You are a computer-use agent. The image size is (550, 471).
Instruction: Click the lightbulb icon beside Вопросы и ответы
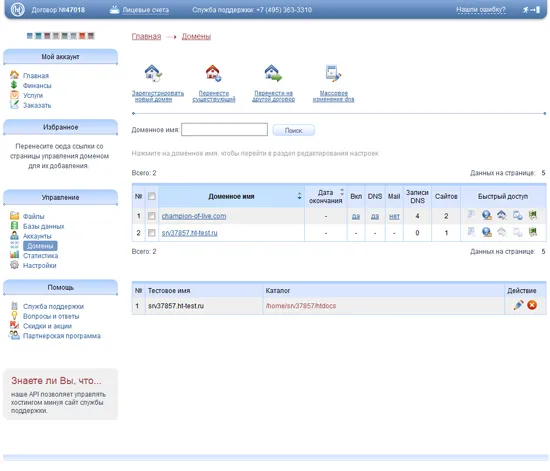pos(14,316)
